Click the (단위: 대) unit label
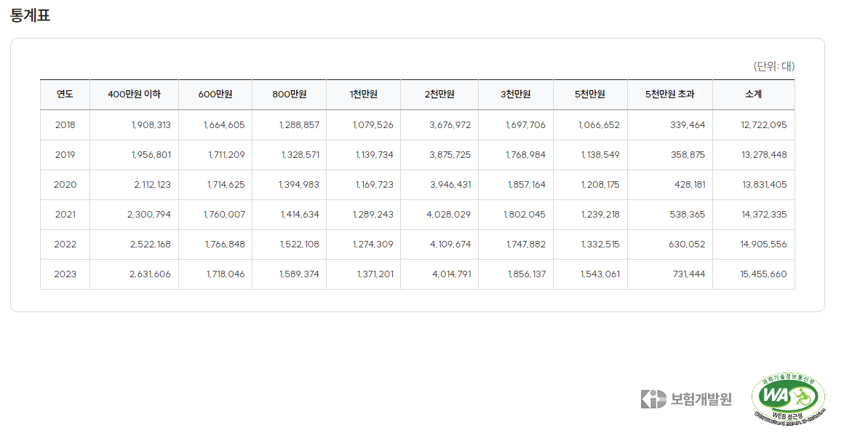 [x=773, y=66]
